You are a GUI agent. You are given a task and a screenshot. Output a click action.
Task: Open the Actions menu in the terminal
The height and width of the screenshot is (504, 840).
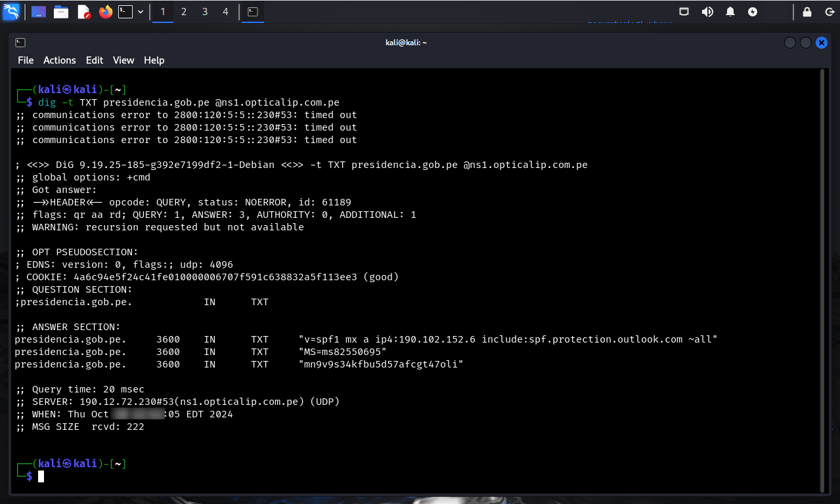(x=59, y=60)
